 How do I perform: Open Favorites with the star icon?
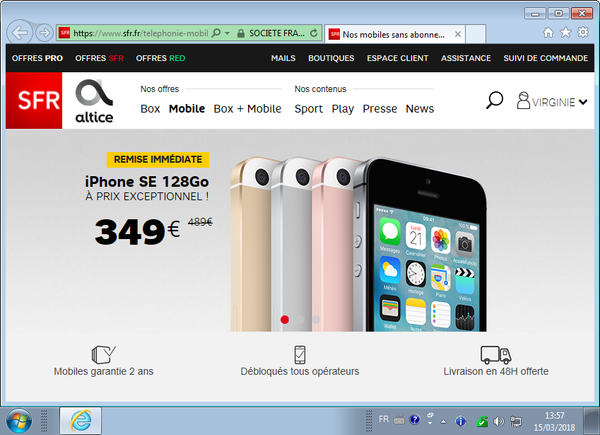click(x=566, y=33)
